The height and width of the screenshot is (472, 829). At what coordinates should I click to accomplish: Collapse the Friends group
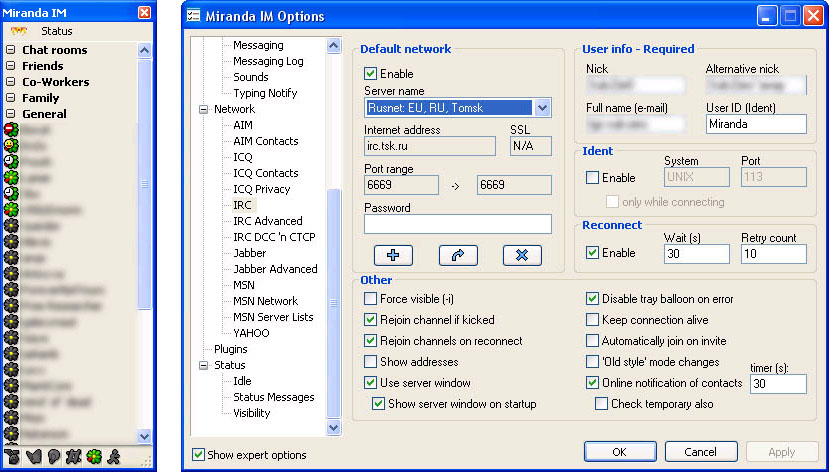(x=11, y=66)
